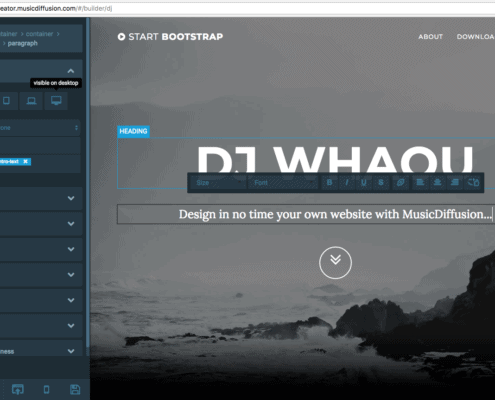This screenshot has width=495, height=400.
Task: Toggle visible on desktop monitor icon
Action: coord(56,101)
